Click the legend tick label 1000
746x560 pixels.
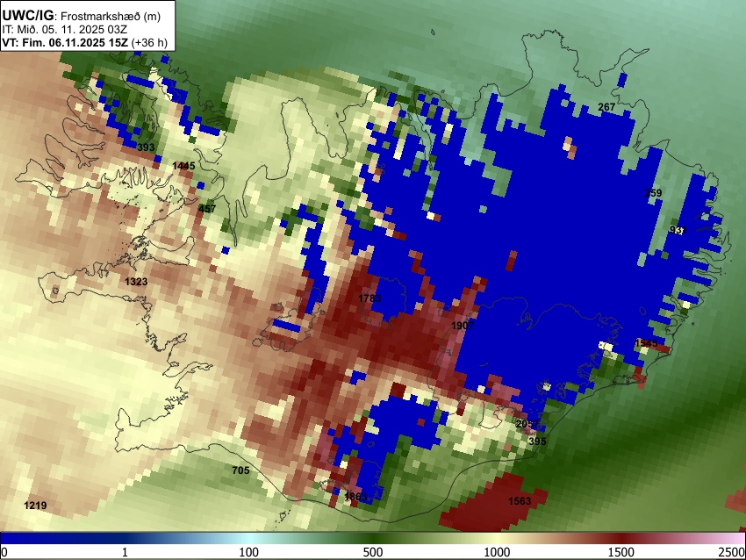497,552
